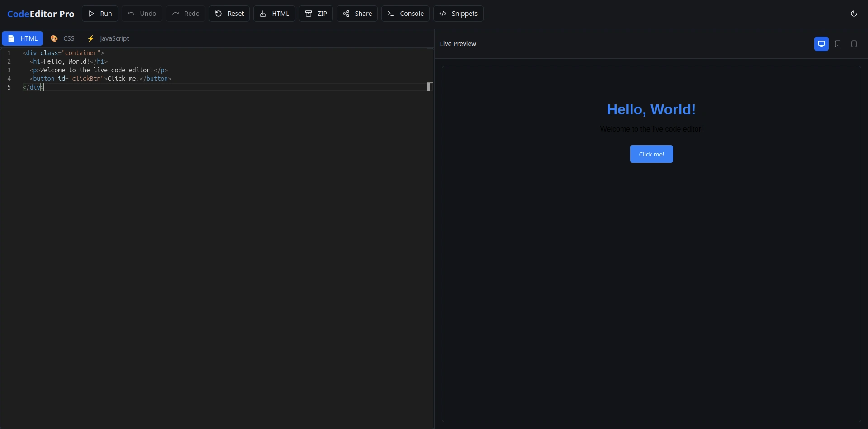Screen dimensions: 868x429
Task: Click line number 4 in the editor gutter
Action: (x=9, y=79)
